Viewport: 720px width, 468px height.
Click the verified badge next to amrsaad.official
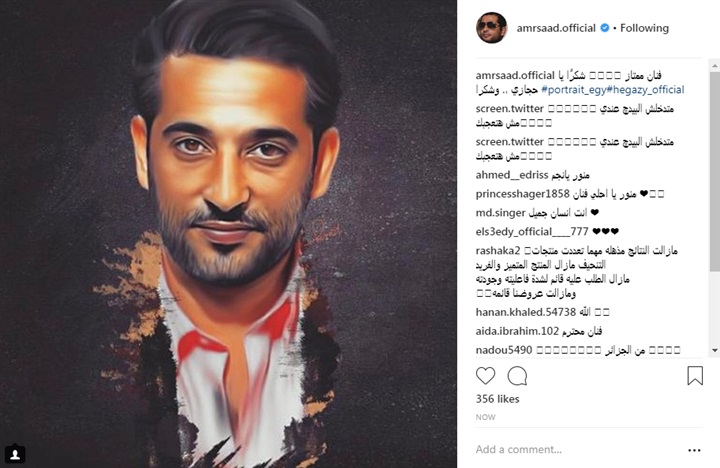605,28
